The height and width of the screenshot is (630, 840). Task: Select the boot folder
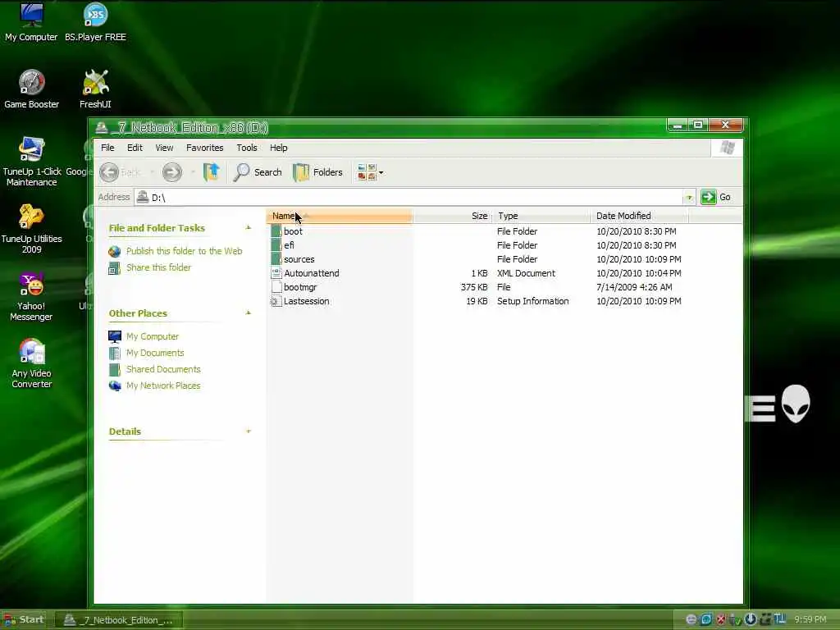coord(293,231)
